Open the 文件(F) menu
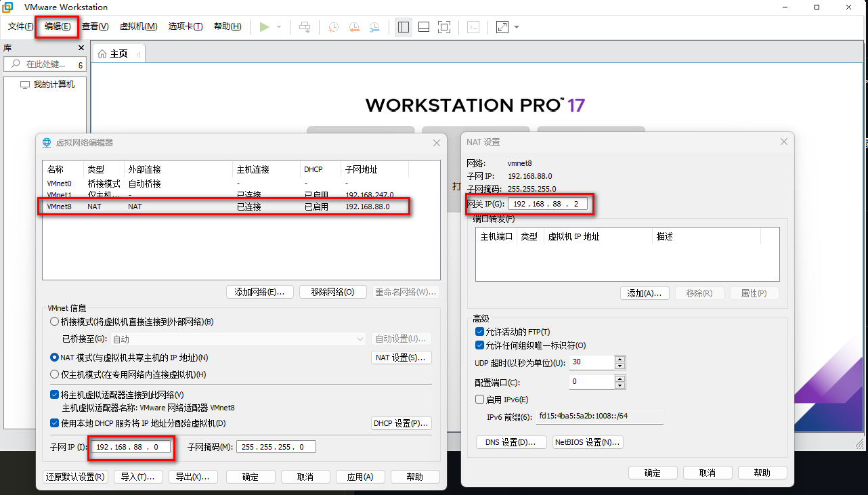The image size is (868, 495). pos(21,26)
